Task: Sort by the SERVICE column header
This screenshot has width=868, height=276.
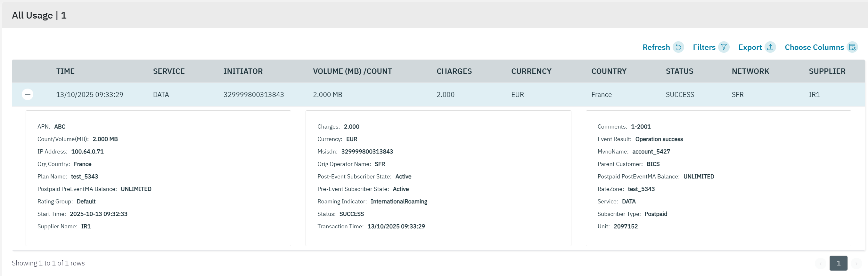Action: click(x=168, y=71)
